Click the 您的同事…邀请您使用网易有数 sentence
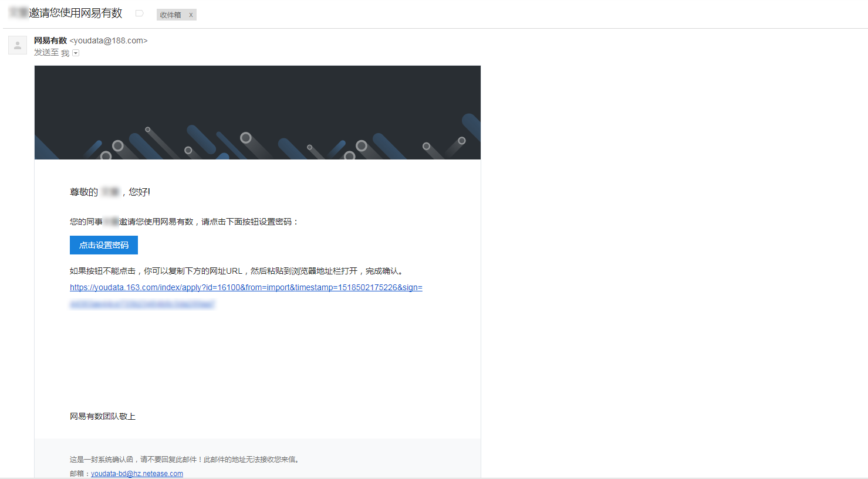The image size is (868, 479). pyautogui.click(x=184, y=222)
